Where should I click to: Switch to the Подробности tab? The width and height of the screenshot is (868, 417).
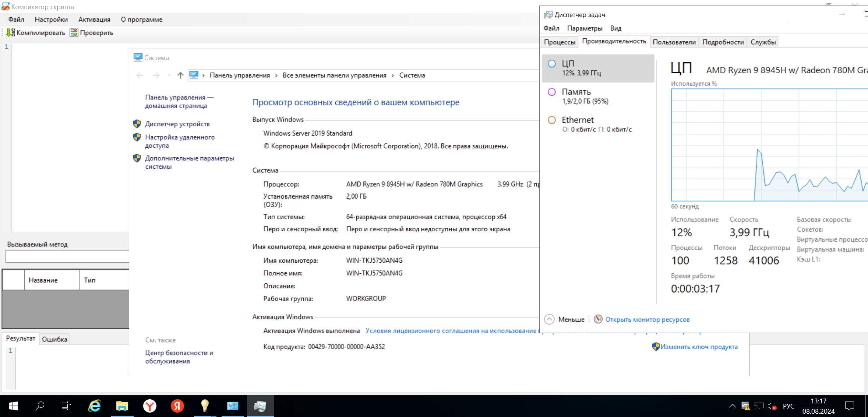click(x=723, y=42)
